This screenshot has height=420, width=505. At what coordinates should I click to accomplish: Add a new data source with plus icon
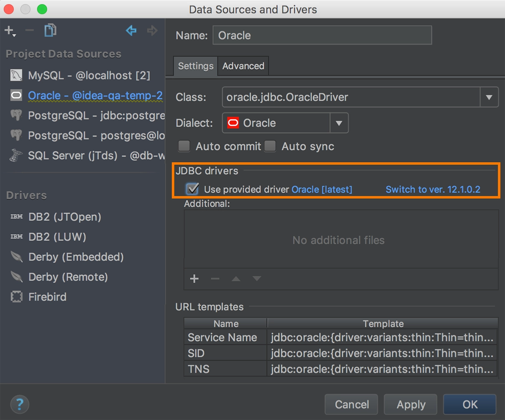click(x=9, y=30)
